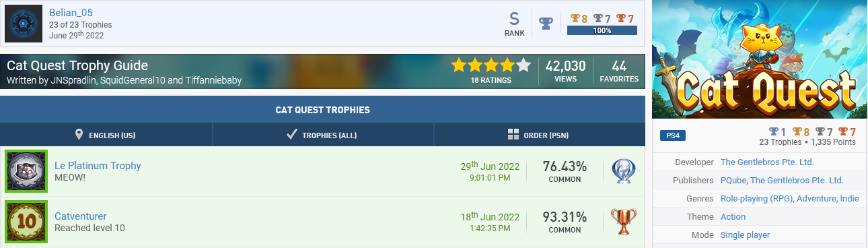The width and height of the screenshot is (868, 248).
Task: Click the location pin icon
Action: [x=79, y=134]
